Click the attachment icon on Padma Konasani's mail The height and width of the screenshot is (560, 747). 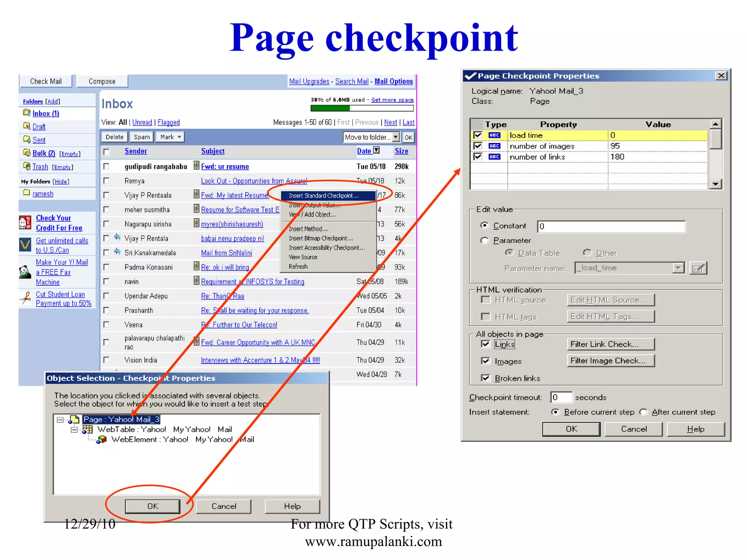click(197, 266)
